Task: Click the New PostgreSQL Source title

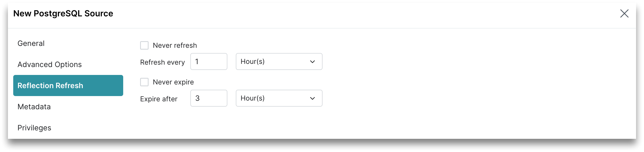Action: [63, 13]
